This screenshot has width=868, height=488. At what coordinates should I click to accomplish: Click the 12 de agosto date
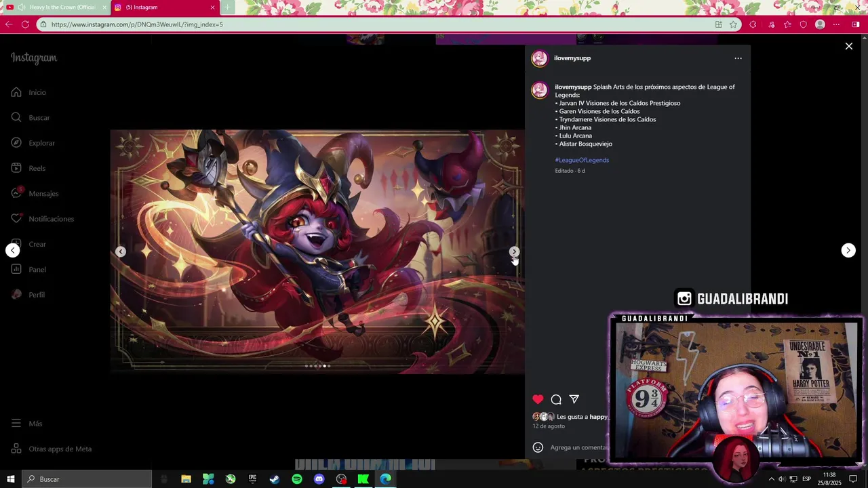549,426
